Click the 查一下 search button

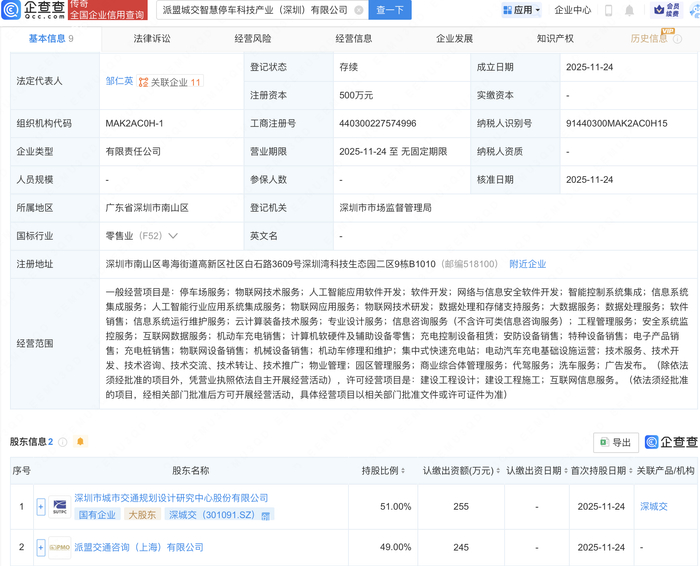pos(390,10)
